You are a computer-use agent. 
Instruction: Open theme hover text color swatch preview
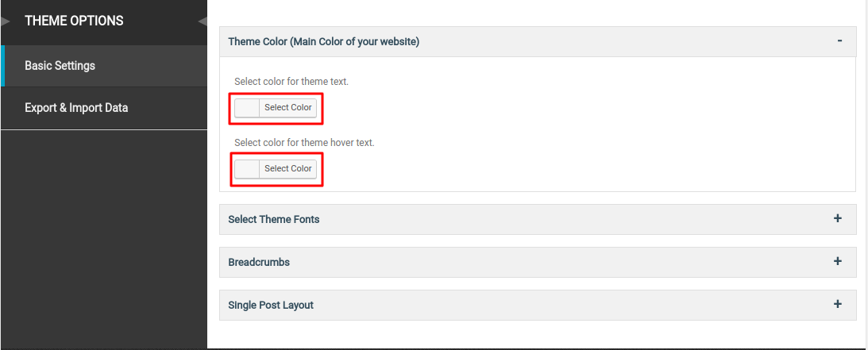247,168
